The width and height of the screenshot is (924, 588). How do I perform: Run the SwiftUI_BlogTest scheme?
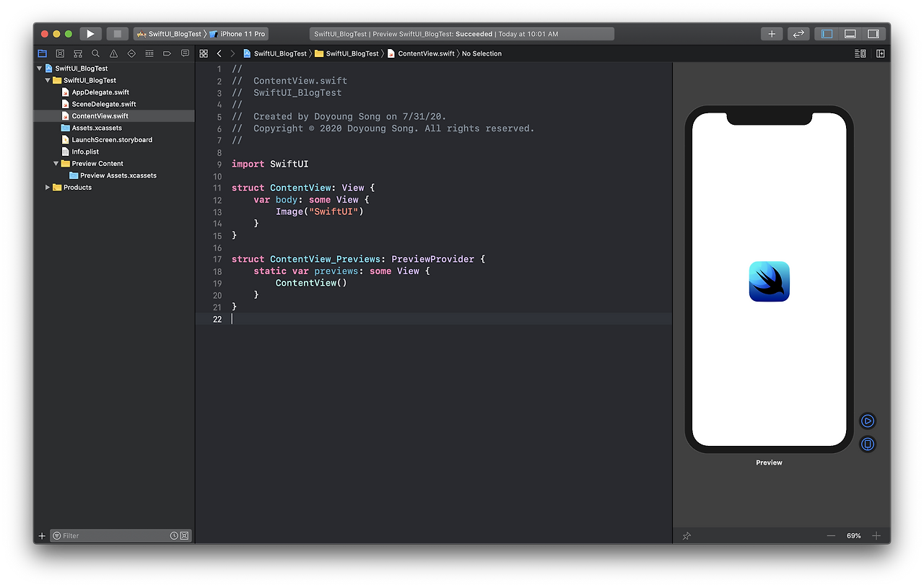[90, 34]
